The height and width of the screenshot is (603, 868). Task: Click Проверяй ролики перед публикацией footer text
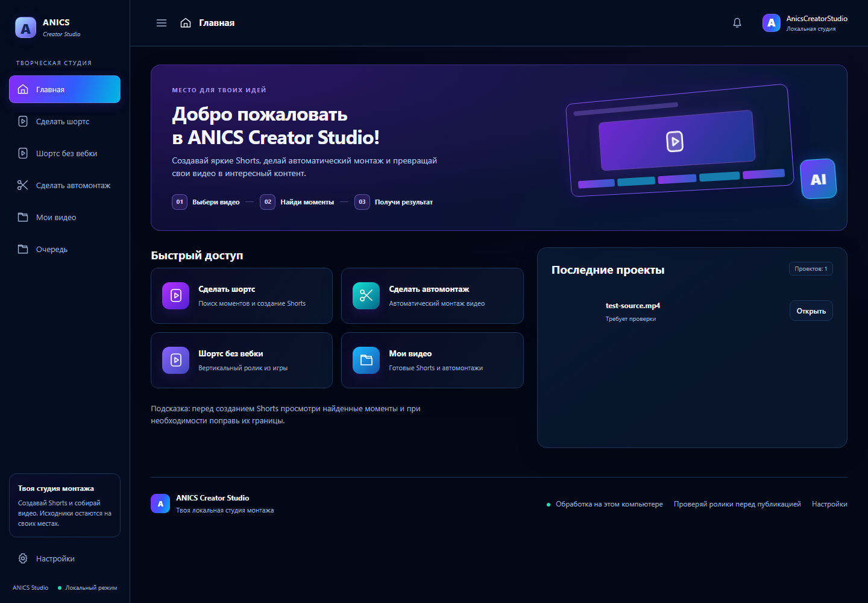(737, 504)
